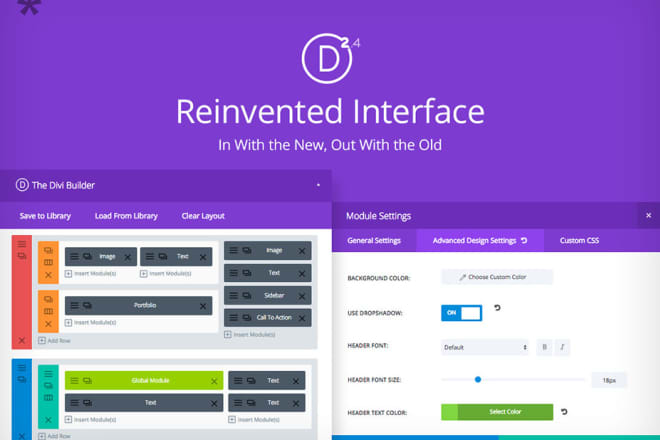Viewport: 660px width, 440px height.
Task: Change column structure of first orange row
Action: (x=48, y=262)
